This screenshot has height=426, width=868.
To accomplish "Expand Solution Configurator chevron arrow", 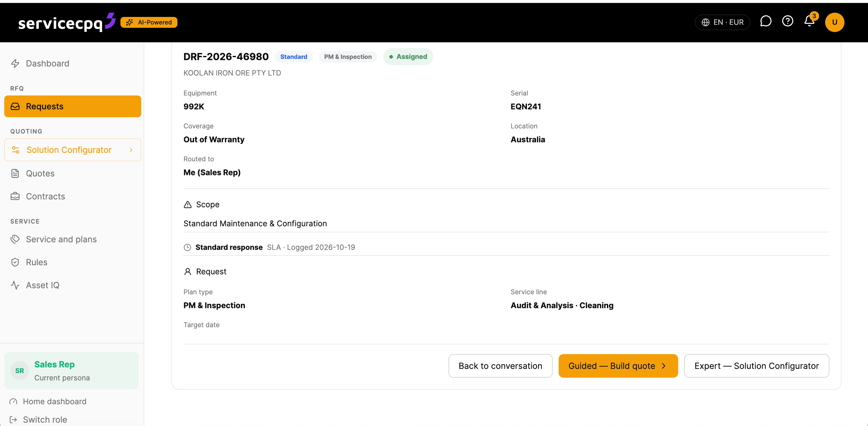I will click(x=131, y=150).
